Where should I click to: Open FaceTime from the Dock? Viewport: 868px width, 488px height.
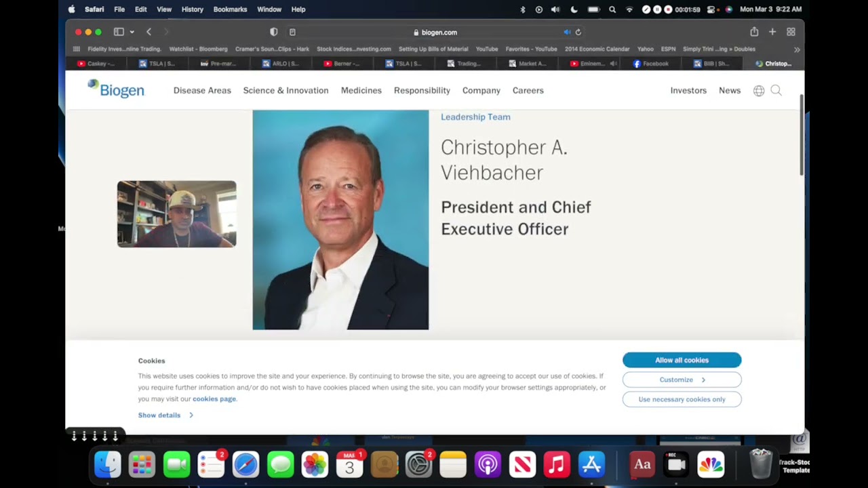tap(176, 464)
